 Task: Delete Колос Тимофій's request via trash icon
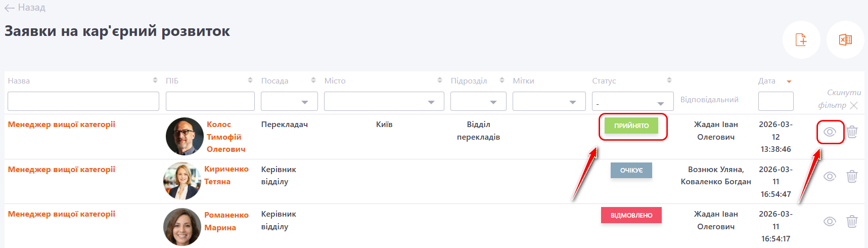pyautogui.click(x=852, y=132)
